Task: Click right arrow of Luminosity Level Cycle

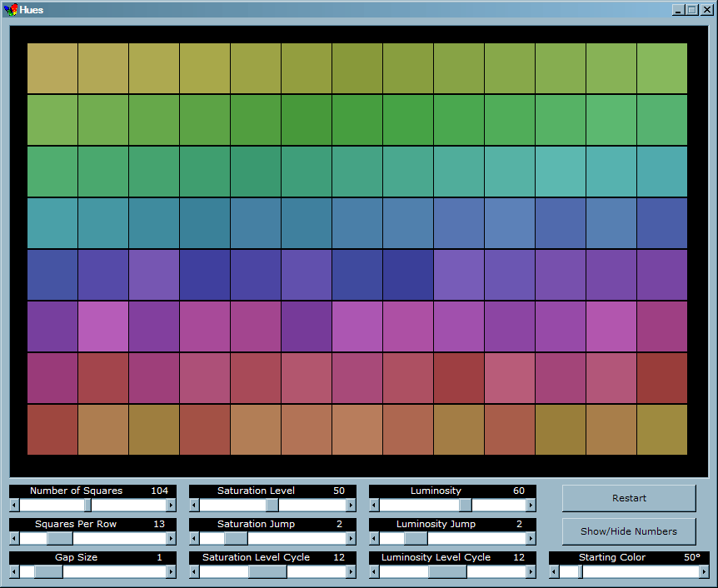Action: [531, 571]
